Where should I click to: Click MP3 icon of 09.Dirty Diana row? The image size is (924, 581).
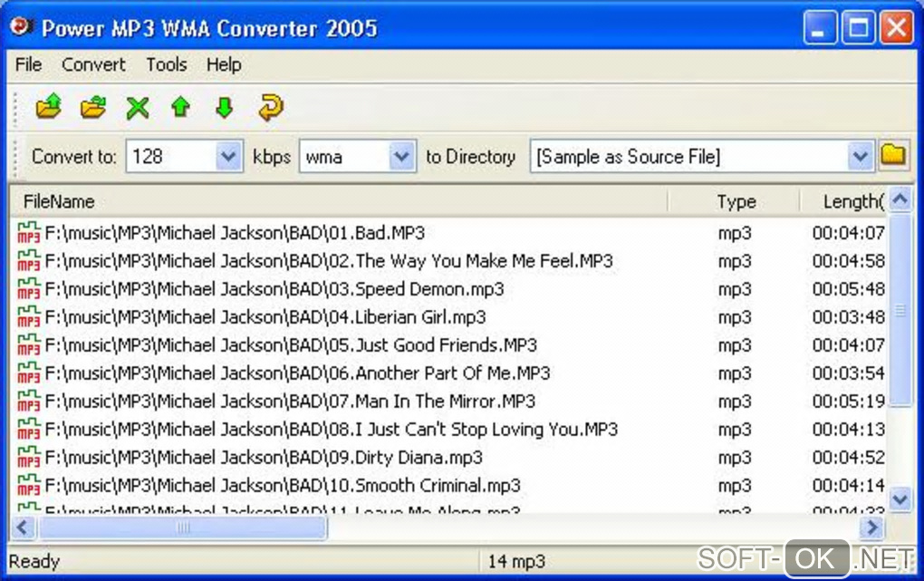(28, 457)
